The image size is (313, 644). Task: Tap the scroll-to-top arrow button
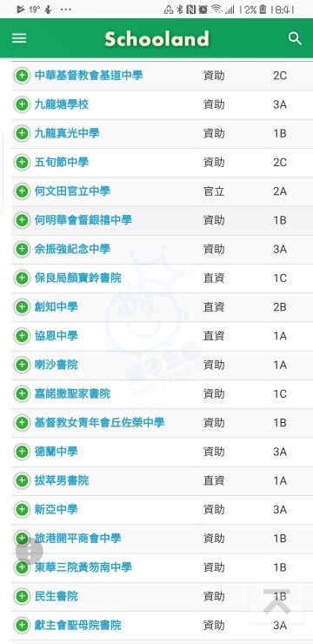[276, 601]
